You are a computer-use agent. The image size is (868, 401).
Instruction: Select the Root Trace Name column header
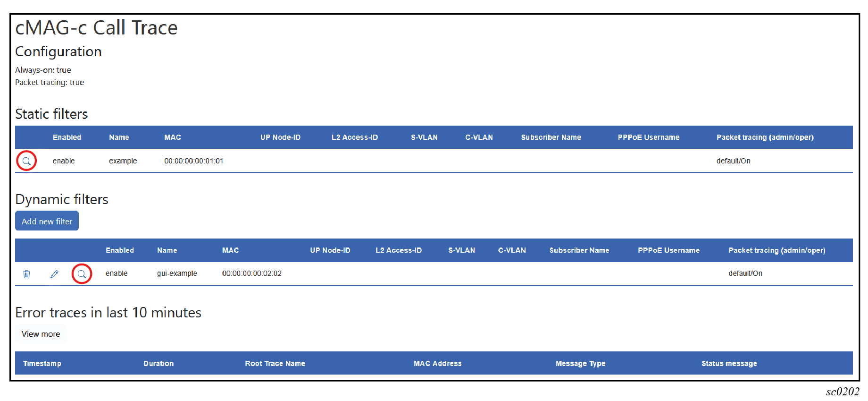275,363
